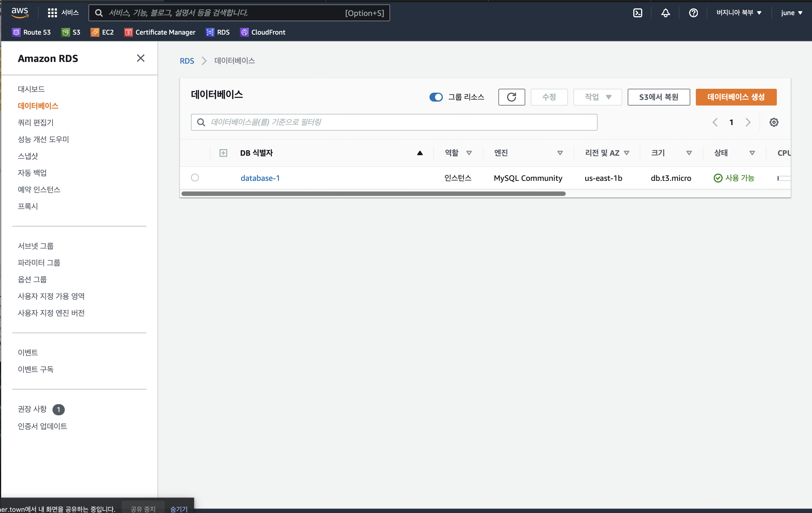This screenshot has width=812, height=513.
Task: Open 스냅샷 in the sidebar
Action: pyautogui.click(x=28, y=156)
